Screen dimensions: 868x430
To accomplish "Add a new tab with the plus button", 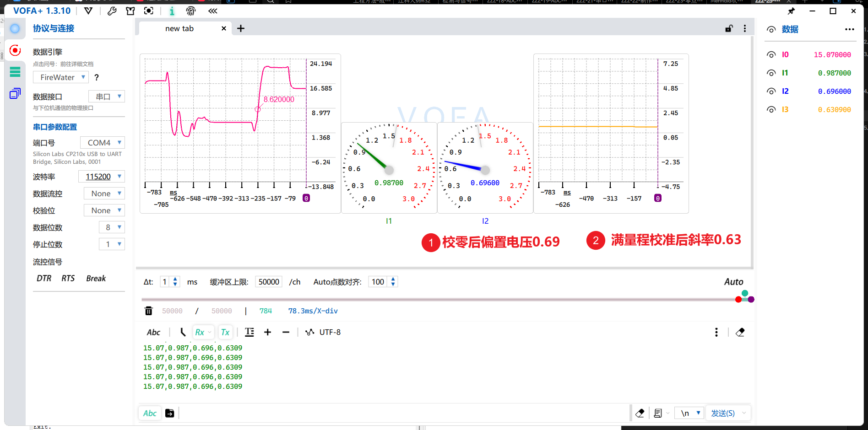I will coord(241,28).
